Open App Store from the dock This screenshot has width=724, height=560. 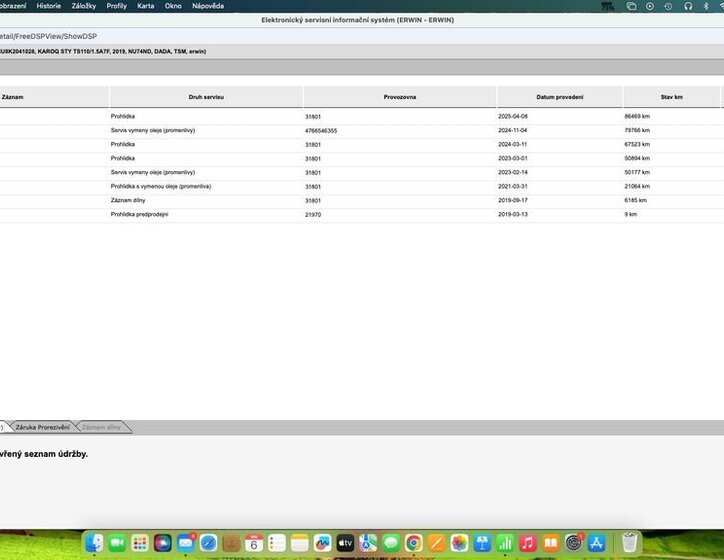click(597, 543)
